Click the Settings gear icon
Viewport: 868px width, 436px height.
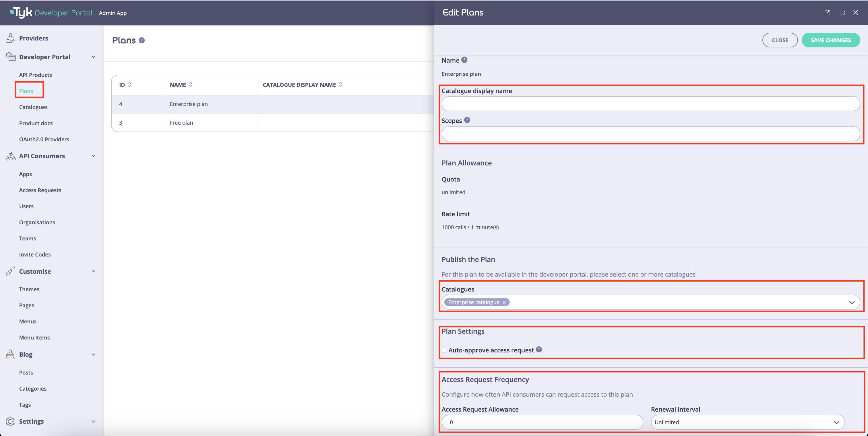coord(10,421)
